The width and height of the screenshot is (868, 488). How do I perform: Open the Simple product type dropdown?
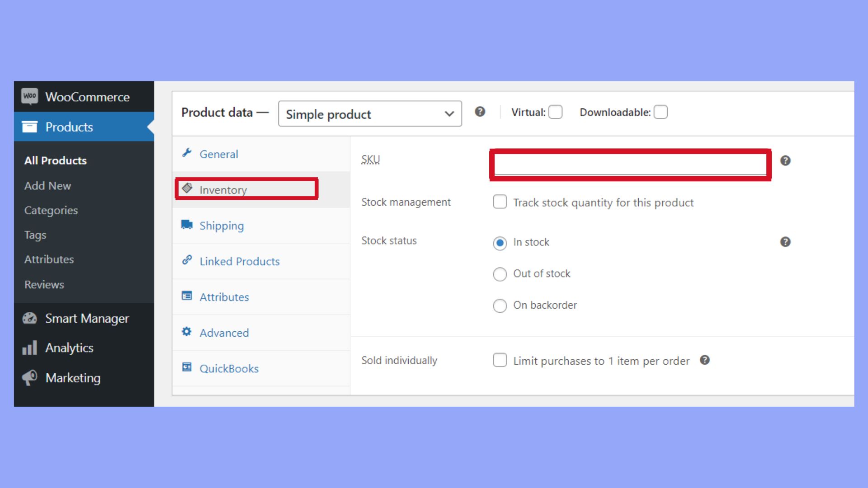370,114
